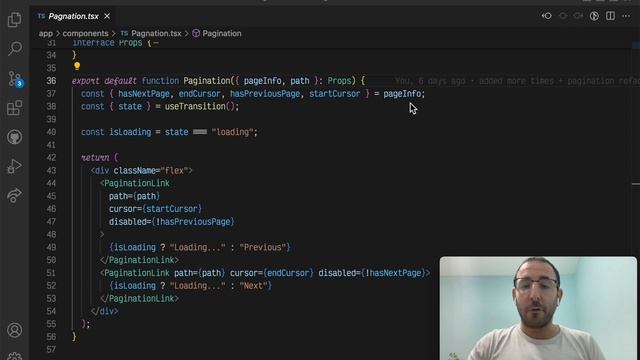Click line number 36 in gutter
Image resolution: width=640 pixels, height=360 pixels.
[51, 81]
